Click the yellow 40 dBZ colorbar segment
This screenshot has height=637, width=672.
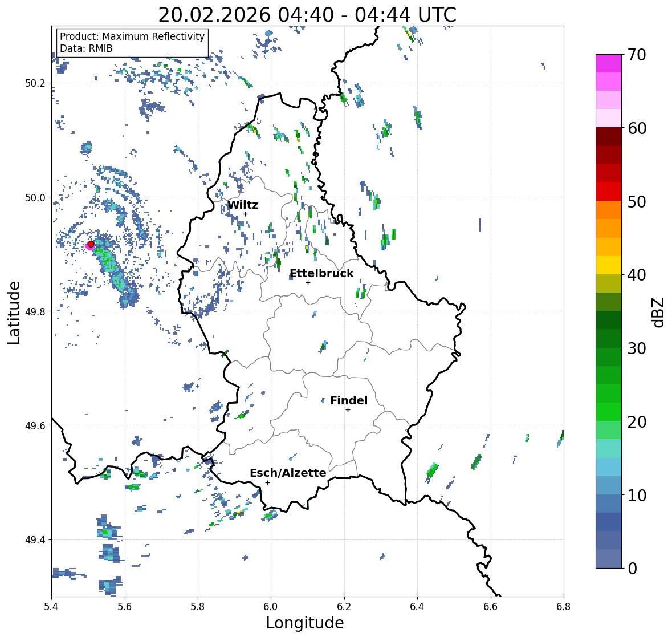609,265
